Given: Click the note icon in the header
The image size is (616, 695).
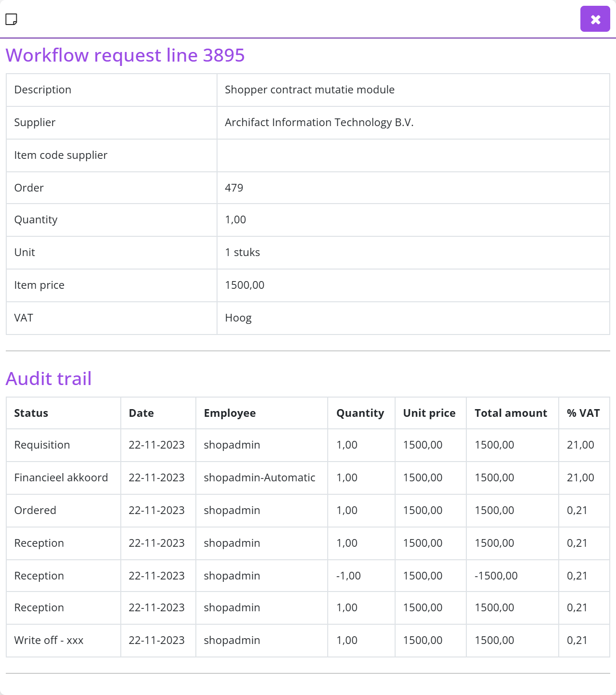Looking at the screenshot, I should (11, 19).
